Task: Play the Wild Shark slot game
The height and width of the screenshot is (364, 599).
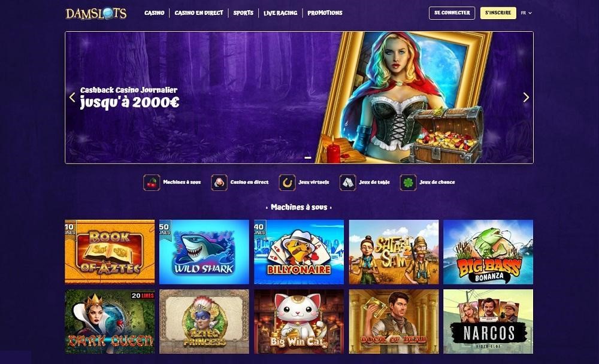Action: point(204,251)
